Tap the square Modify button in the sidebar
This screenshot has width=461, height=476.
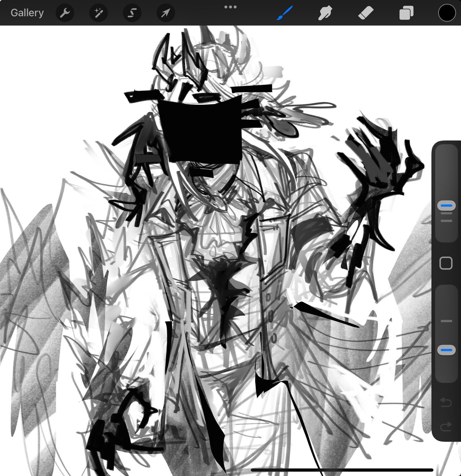(x=446, y=263)
